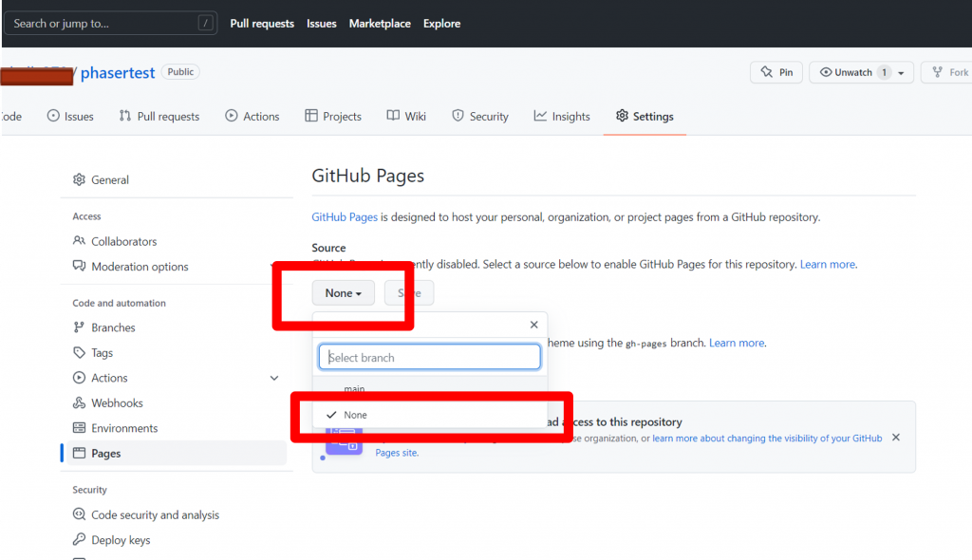Click the Tags label icon
Viewport: 972px width, 560px height.
79,352
